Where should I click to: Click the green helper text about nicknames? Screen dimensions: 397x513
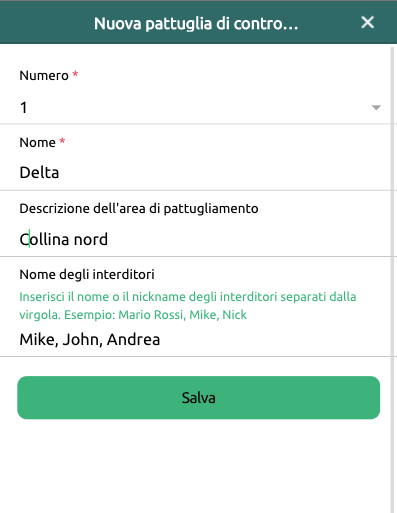(x=188, y=305)
